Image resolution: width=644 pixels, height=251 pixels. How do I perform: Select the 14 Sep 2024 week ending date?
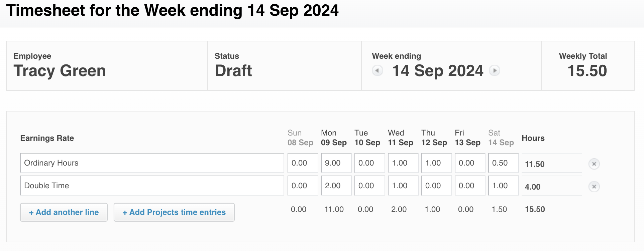438,71
